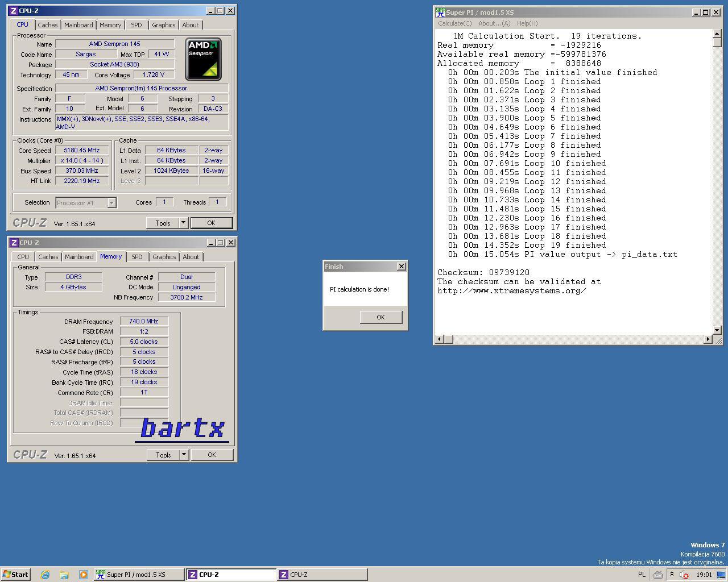Viewport: 728px width, 582px height.
Task: Click the Tools button in the lower CPU-Z window
Action: [x=163, y=455]
